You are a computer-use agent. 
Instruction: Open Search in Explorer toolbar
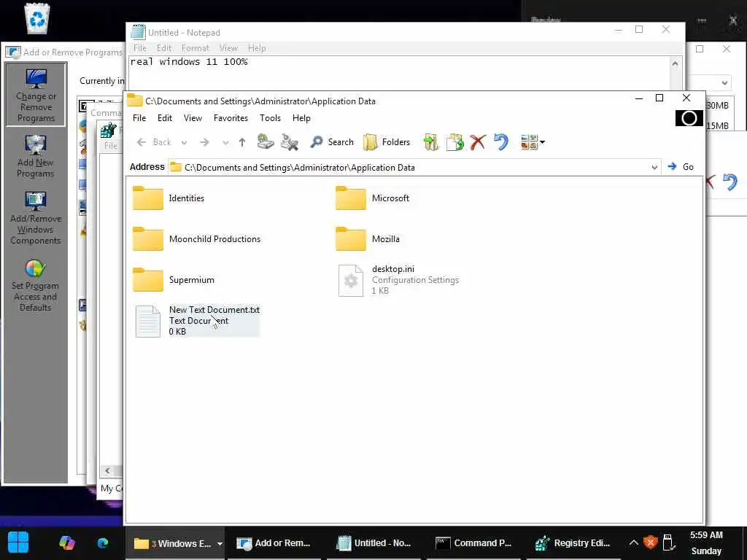[332, 142]
